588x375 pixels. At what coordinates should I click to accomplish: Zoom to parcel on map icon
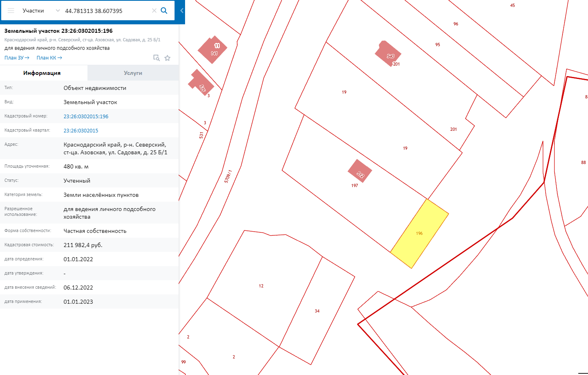tap(156, 58)
